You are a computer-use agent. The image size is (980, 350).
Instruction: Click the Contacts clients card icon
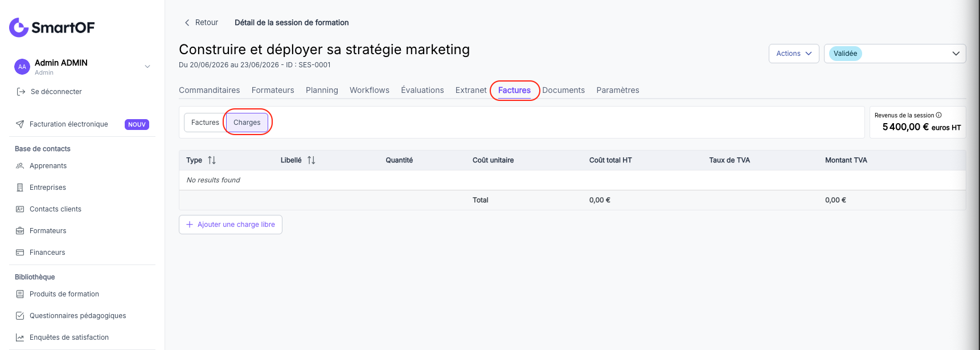(x=20, y=209)
